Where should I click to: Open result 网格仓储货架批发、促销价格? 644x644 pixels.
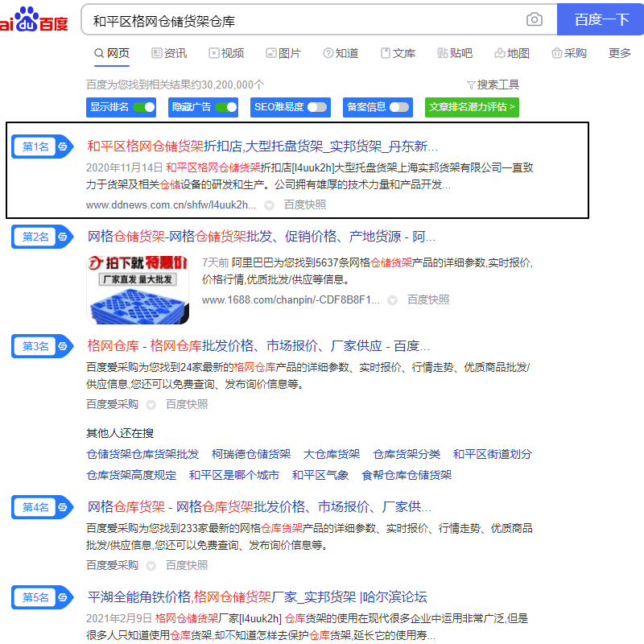click(x=261, y=237)
